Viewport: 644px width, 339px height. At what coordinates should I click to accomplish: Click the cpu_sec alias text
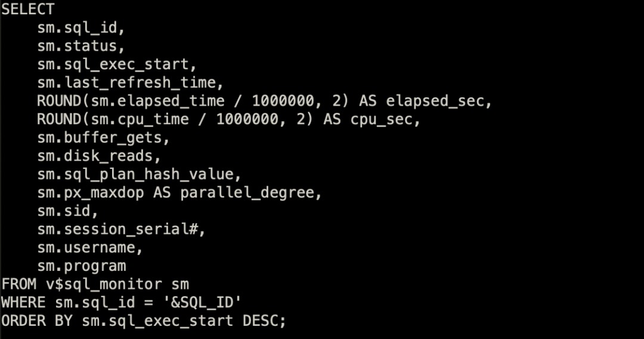(x=381, y=119)
